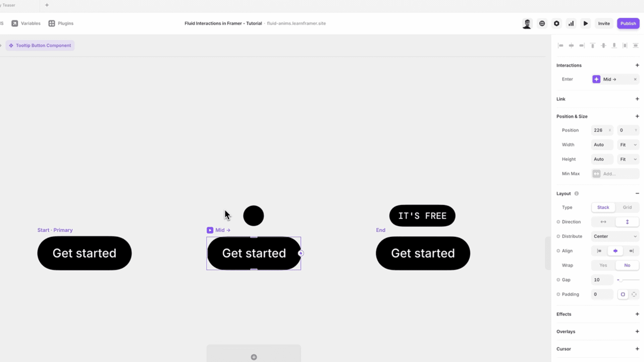The image size is (644, 362).
Task: Click the Publish button
Action: click(x=629, y=23)
